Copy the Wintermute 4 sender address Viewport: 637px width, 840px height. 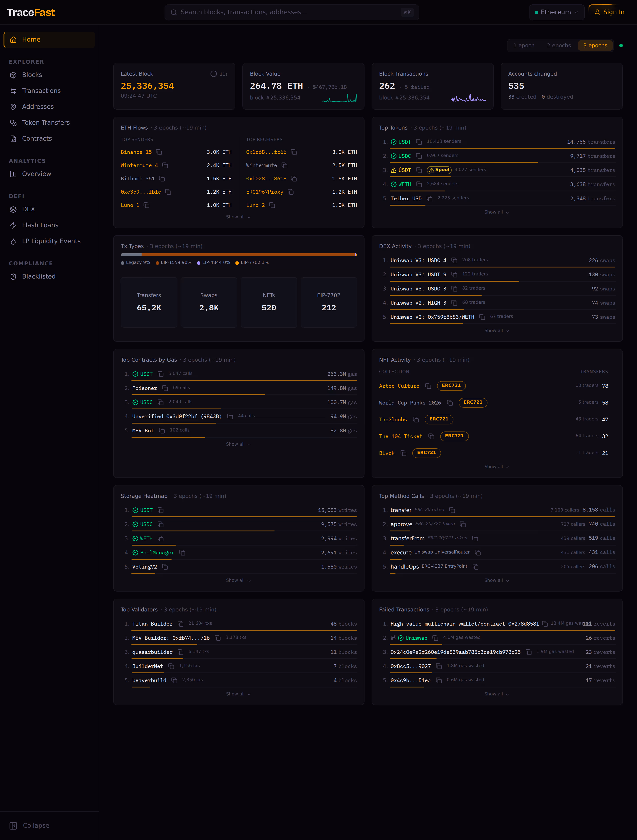(x=165, y=166)
